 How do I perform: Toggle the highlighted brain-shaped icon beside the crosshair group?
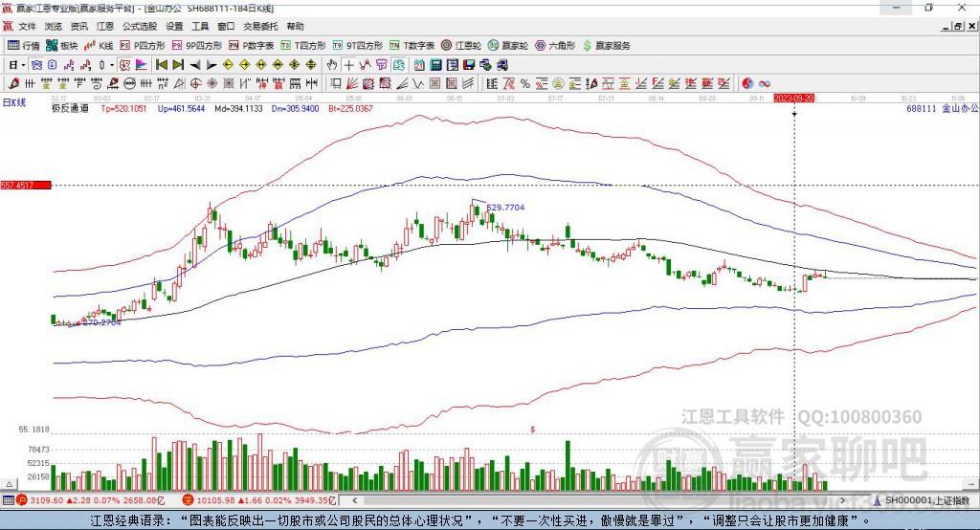(x=399, y=65)
